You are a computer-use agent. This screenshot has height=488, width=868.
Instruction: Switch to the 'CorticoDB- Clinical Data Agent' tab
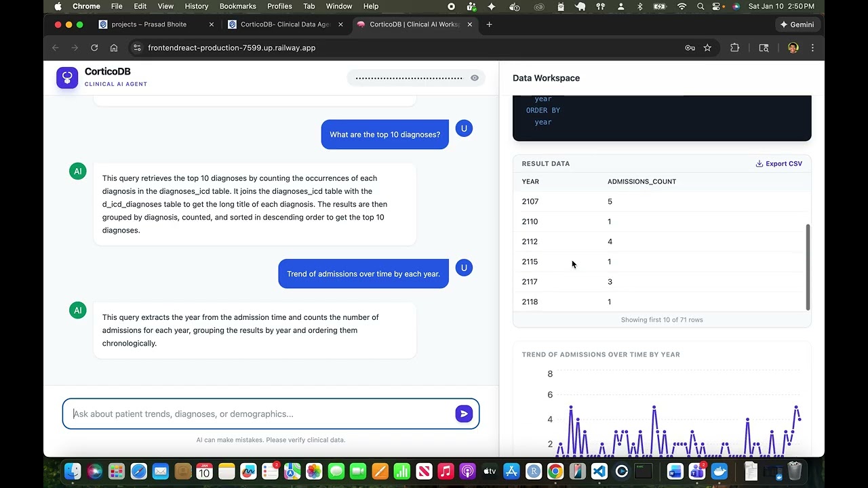coord(285,24)
